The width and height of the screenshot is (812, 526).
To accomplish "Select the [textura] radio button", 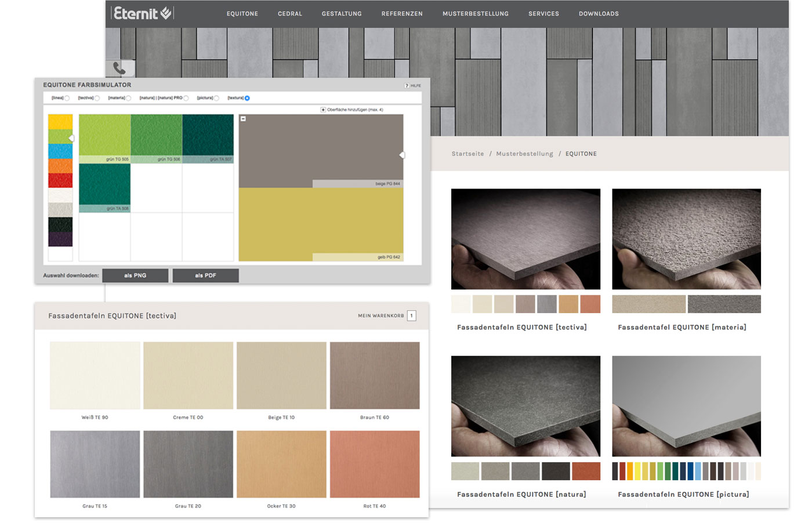I will tap(247, 98).
